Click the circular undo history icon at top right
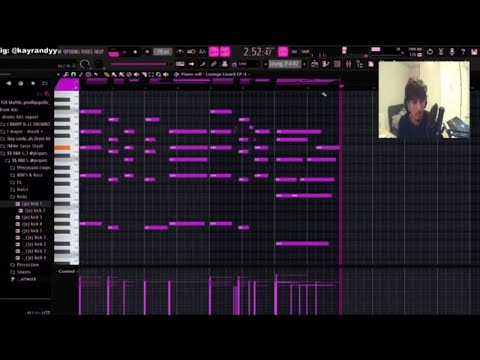 430,52
